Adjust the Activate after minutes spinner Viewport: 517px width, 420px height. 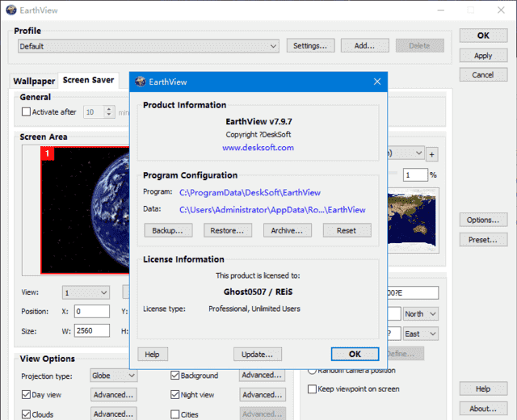click(109, 112)
